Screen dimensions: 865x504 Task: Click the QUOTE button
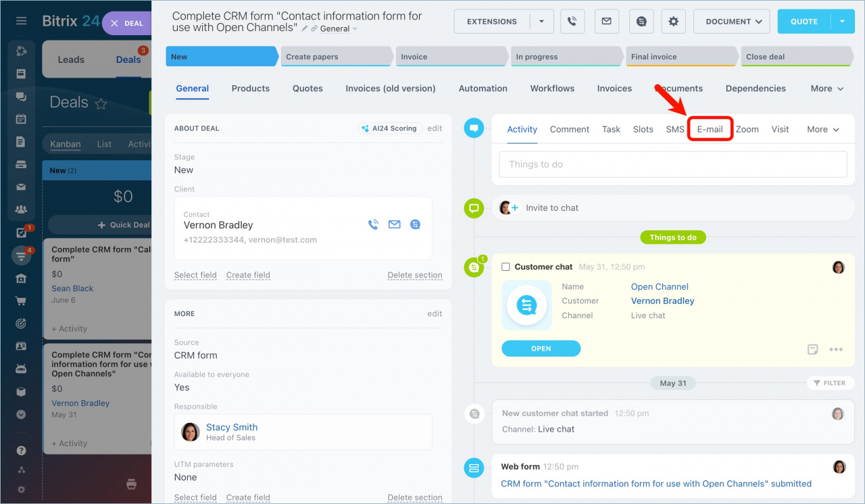(x=804, y=22)
